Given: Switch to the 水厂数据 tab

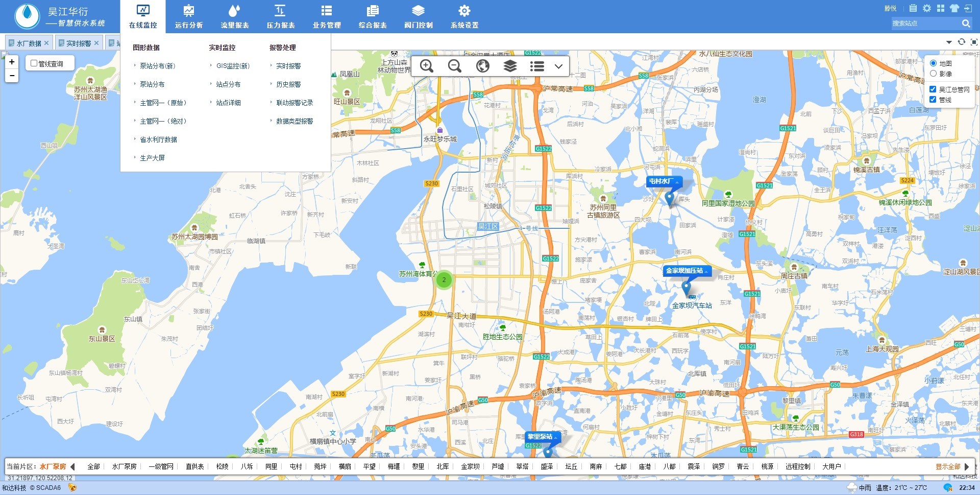Looking at the screenshot, I should coord(29,43).
